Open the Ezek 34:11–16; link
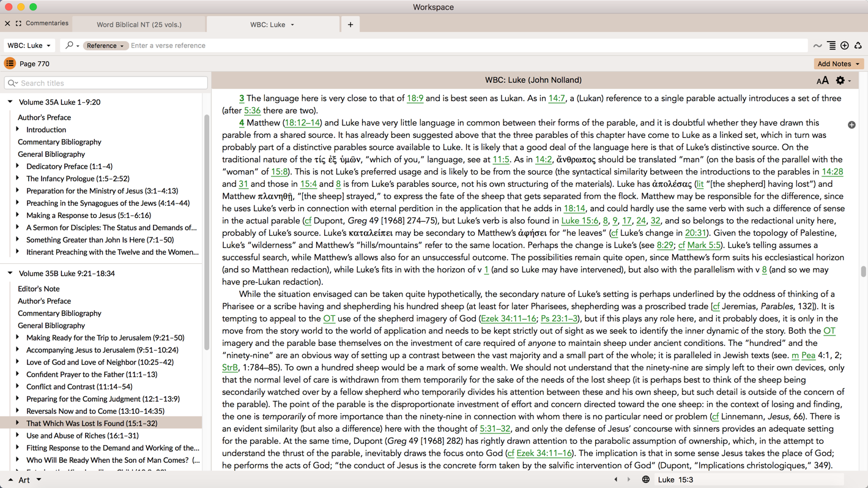Image resolution: width=868 pixels, height=488 pixels. [509, 319]
